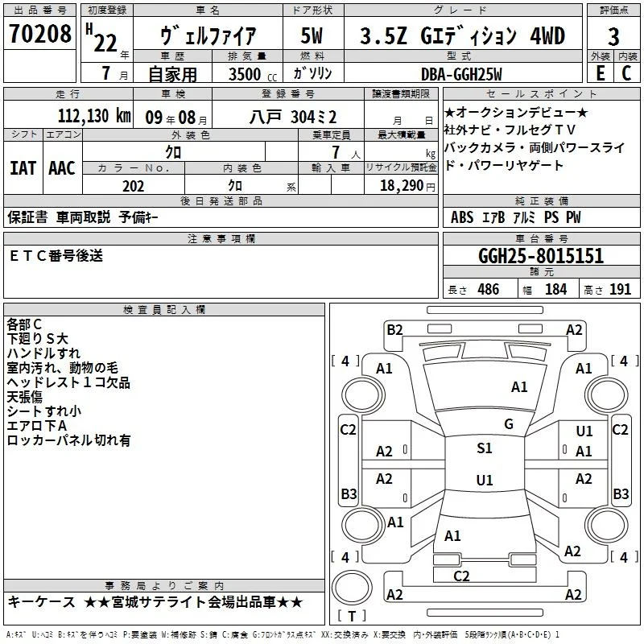This screenshot has width=644, height=644.
Task: Click door type value 5W
Action: click(312, 35)
